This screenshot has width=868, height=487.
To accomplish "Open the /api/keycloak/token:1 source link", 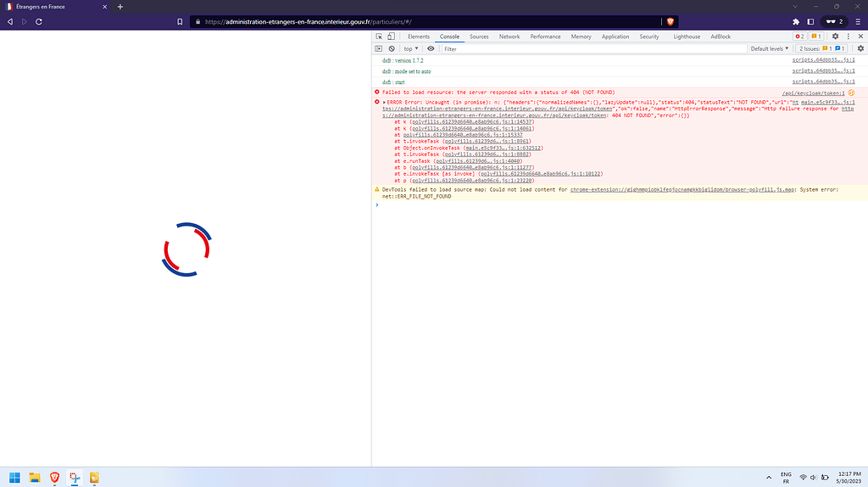I will tap(812, 92).
